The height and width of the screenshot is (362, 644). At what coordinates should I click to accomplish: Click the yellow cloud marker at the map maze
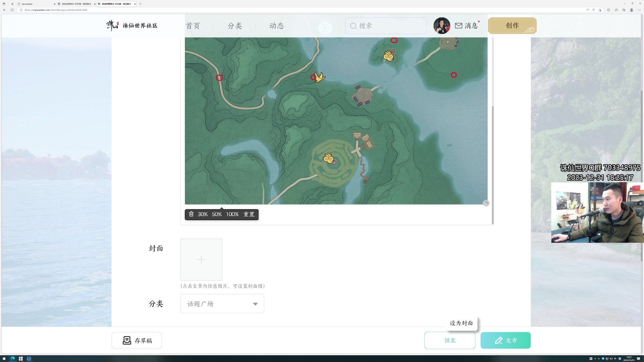click(328, 158)
